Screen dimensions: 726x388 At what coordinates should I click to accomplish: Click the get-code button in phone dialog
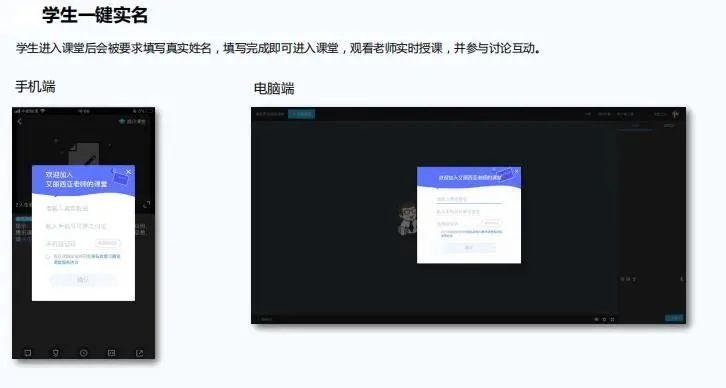pos(107,243)
